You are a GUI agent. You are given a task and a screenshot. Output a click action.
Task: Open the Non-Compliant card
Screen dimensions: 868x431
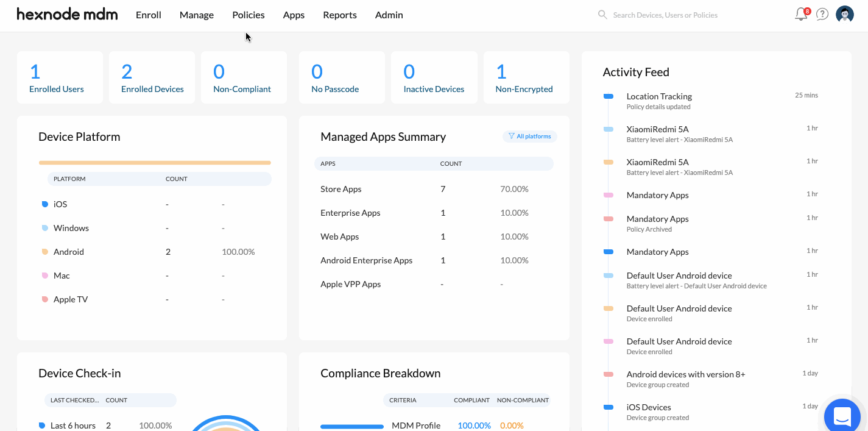(244, 77)
